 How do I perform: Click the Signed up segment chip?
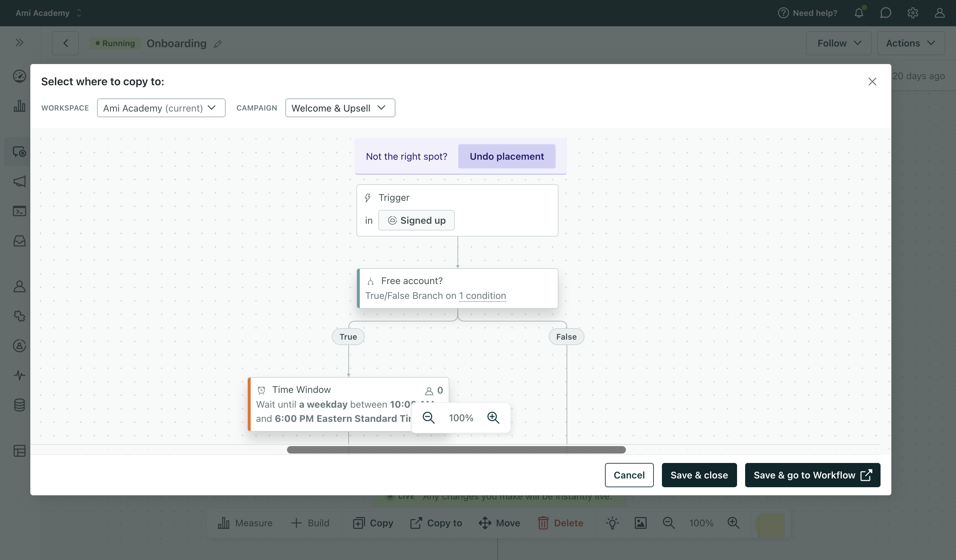pos(416,220)
